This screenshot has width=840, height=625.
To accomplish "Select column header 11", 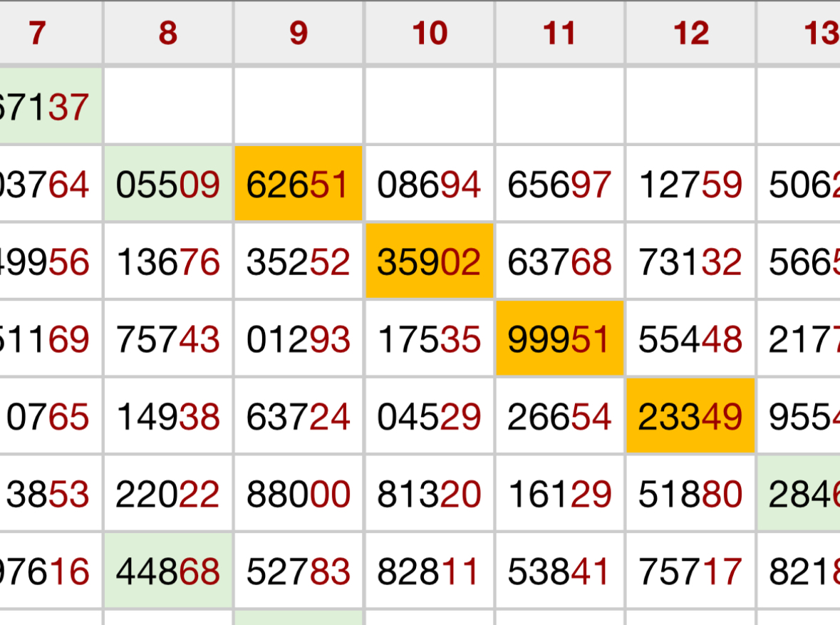I will pos(560,33).
